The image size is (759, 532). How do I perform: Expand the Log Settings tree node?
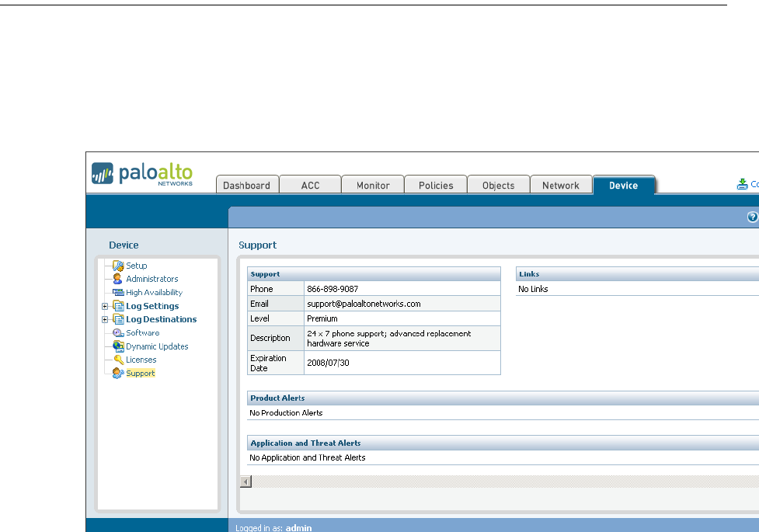pyautogui.click(x=105, y=306)
